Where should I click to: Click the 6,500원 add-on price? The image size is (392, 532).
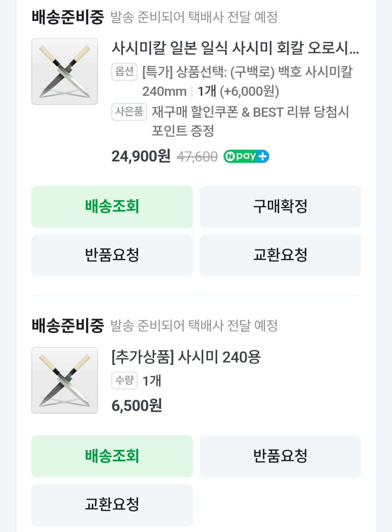point(137,406)
